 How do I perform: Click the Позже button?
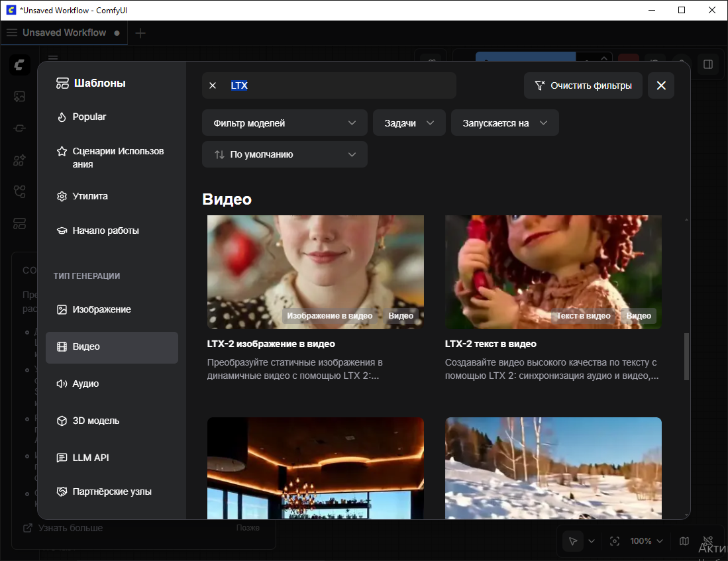(x=248, y=528)
